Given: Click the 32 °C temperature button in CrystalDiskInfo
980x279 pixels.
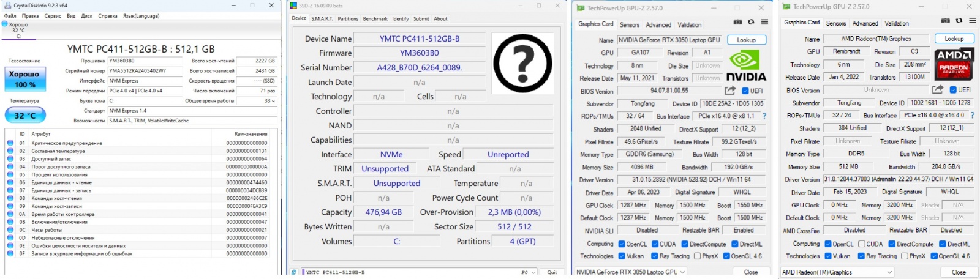Looking at the screenshot, I should (x=24, y=115).
